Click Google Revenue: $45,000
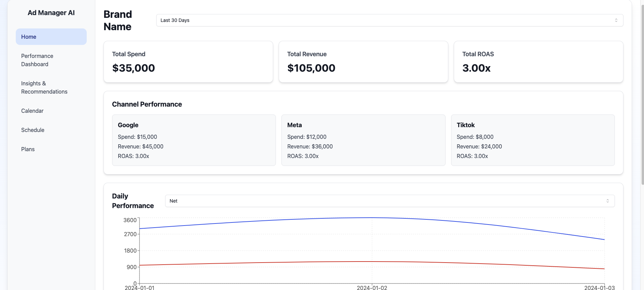 [141, 146]
